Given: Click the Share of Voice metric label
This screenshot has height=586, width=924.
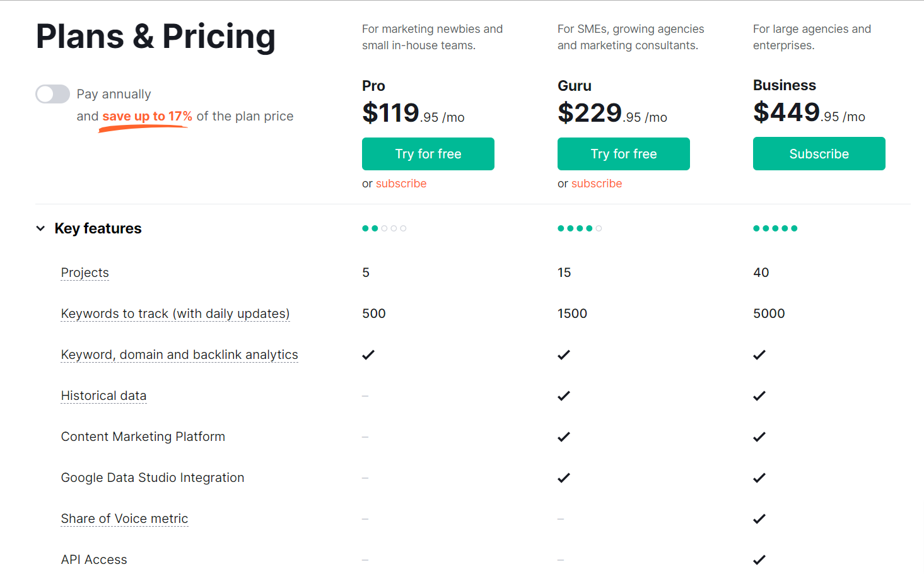Looking at the screenshot, I should [x=124, y=519].
